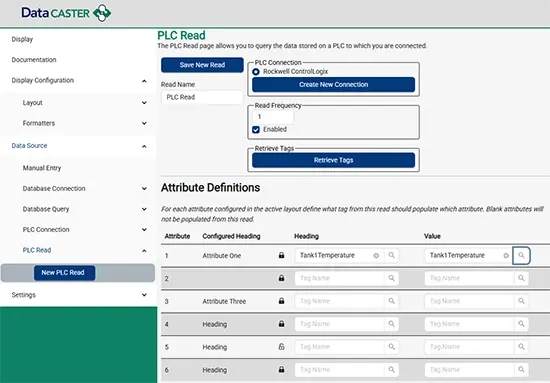Toggle lock icon in attribute row 6
Image resolution: width=550 pixels, height=383 pixels.
point(281,369)
